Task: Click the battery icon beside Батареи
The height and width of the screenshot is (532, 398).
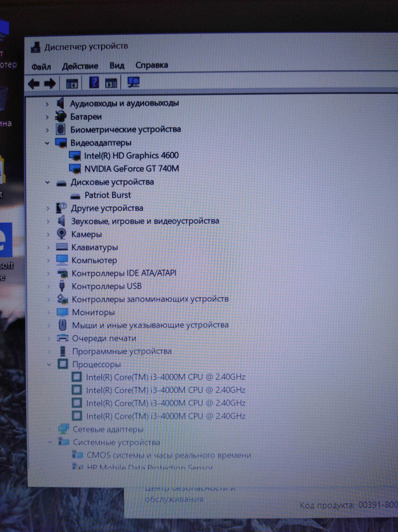Action: 61,117
